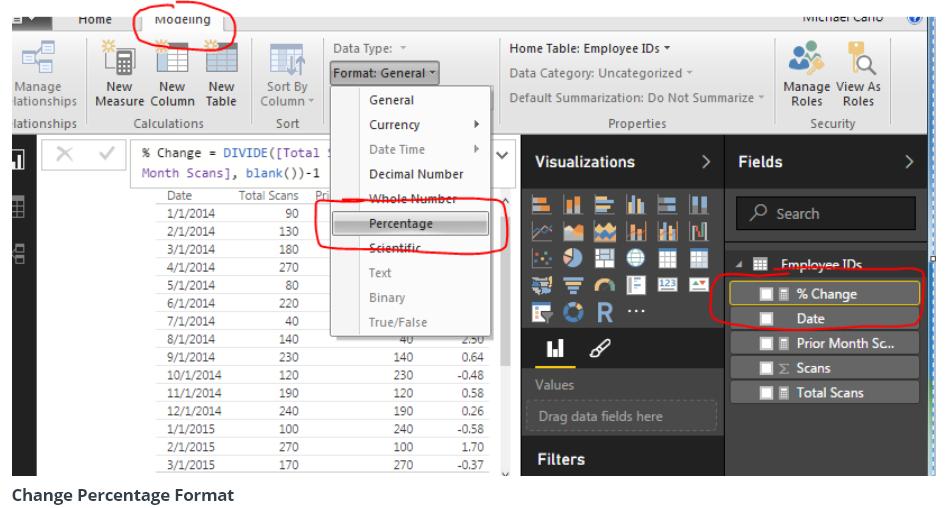
Task: Open the Format: General dropdown
Action: click(x=385, y=73)
